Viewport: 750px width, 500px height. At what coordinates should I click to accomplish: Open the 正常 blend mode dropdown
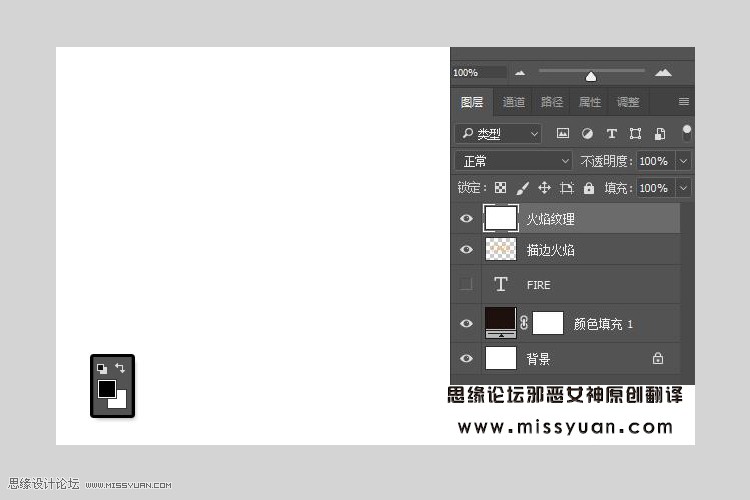pyautogui.click(x=513, y=161)
